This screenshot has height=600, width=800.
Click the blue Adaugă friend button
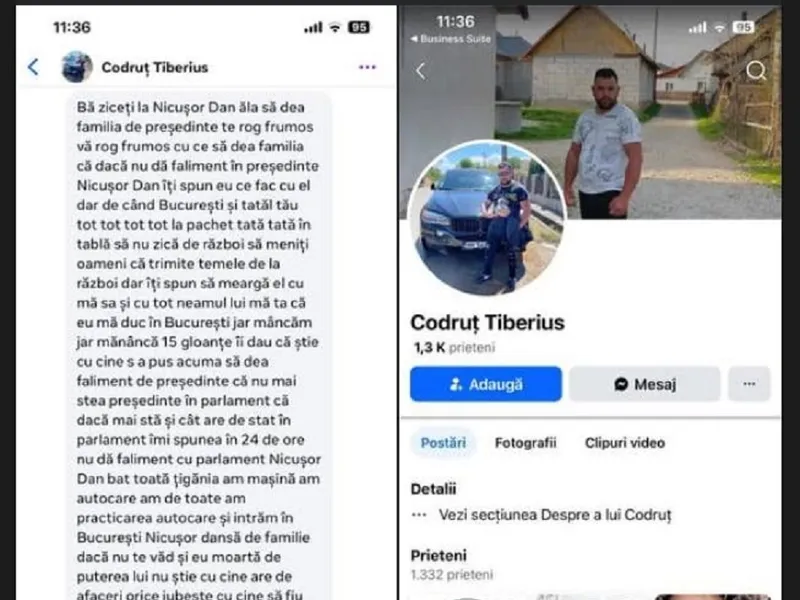click(486, 384)
